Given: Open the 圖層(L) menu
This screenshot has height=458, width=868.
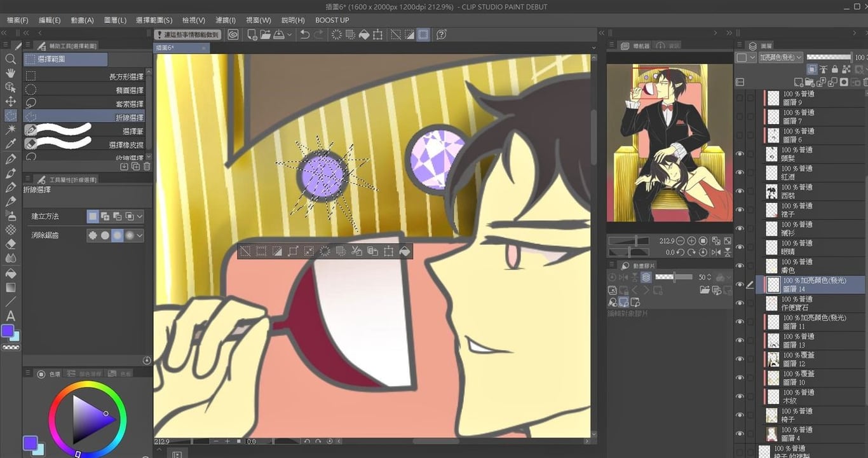Looking at the screenshot, I should pyautogui.click(x=115, y=20).
